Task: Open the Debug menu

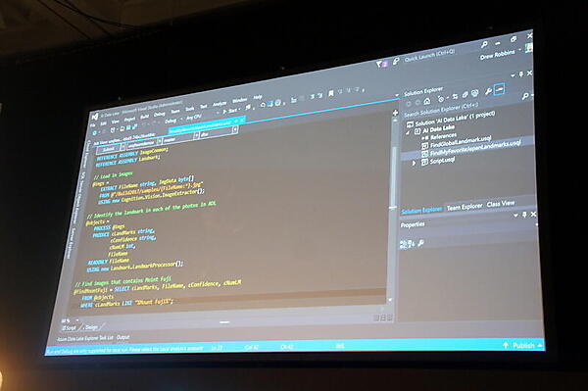Action: (160, 114)
